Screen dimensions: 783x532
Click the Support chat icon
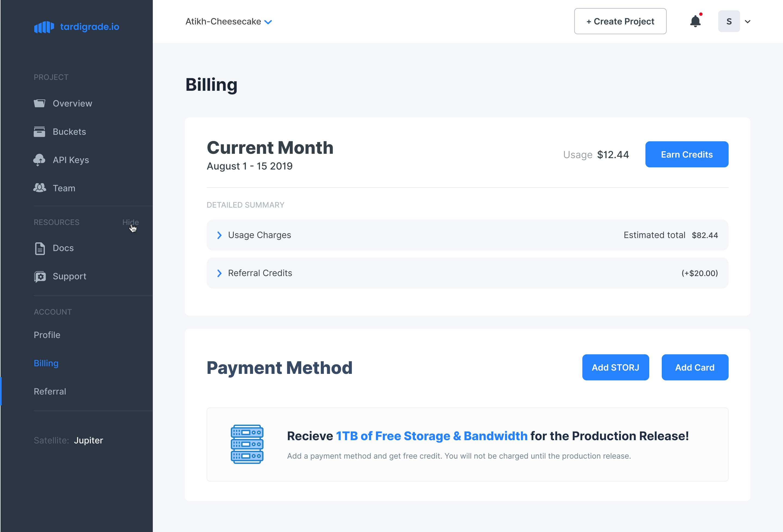click(40, 277)
